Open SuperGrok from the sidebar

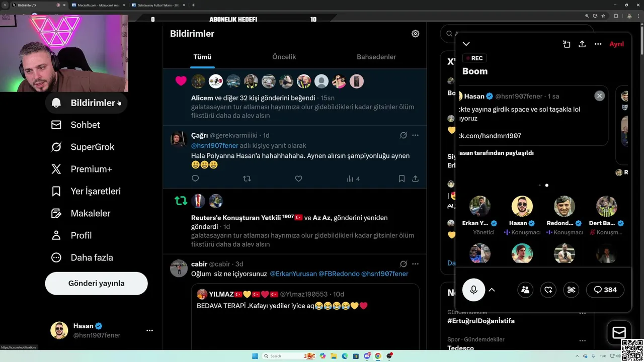[x=83, y=147]
